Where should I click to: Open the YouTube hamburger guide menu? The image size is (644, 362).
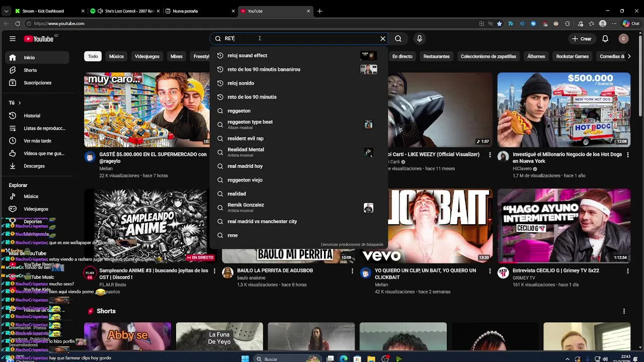pos(13,39)
